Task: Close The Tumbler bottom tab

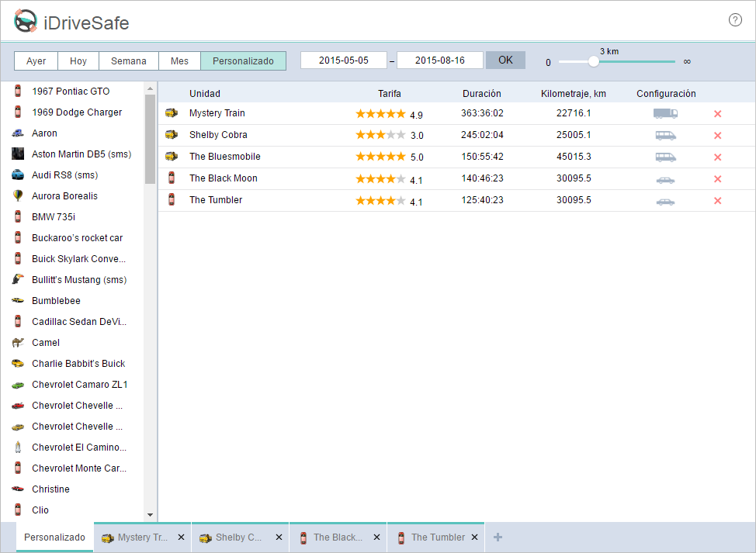Action: [x=474, y=537]
